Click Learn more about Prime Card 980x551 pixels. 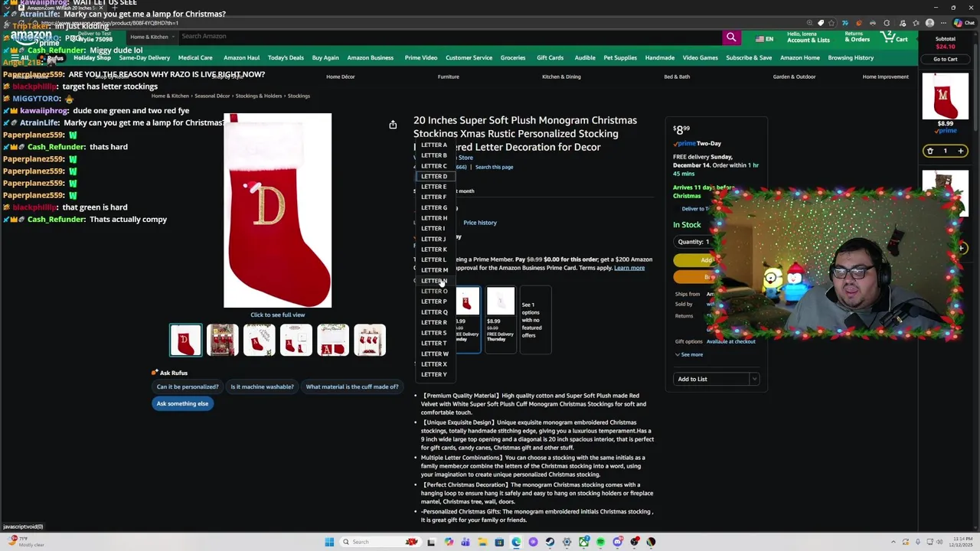pyautogui.click(x=629, y=268)
